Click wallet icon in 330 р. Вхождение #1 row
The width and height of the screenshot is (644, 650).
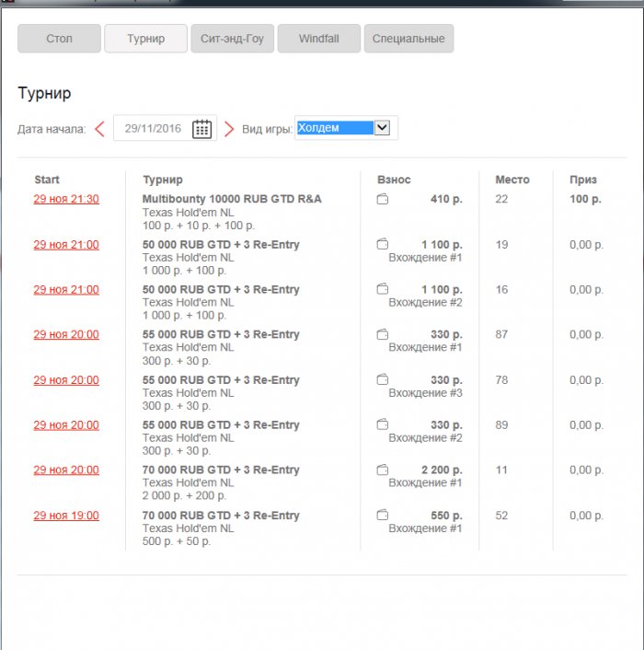pyautogui.click(x=382, y=334)
